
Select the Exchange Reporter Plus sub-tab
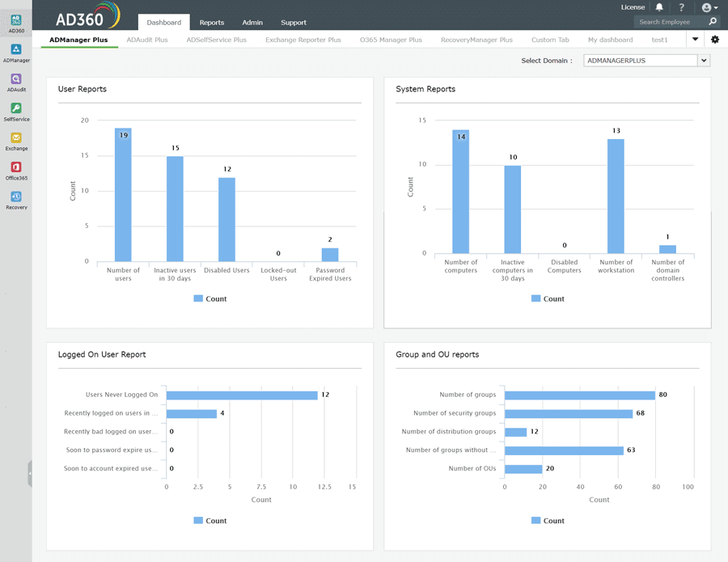[x=303, y=40]
